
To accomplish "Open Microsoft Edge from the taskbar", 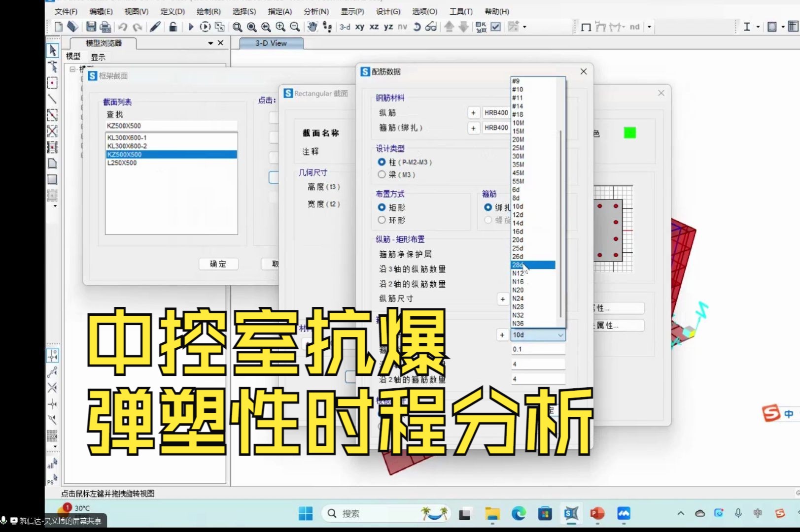I will 519,514.
